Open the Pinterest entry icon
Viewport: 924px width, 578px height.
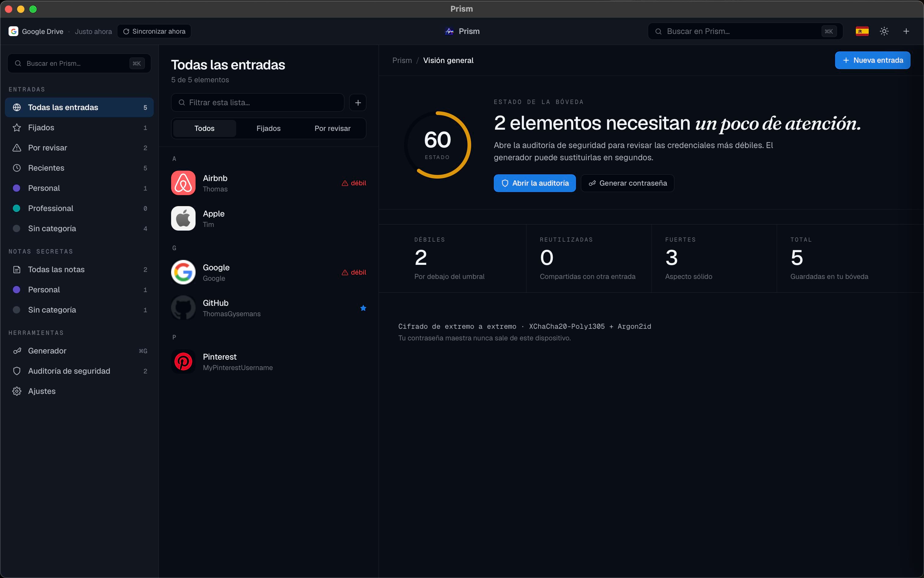pyautogui.click(x=183, y=361)
